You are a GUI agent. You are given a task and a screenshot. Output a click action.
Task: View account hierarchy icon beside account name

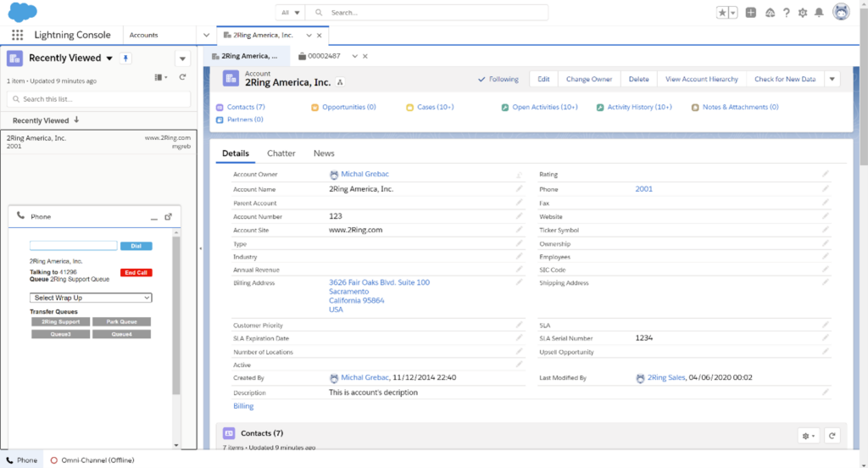tap(340, 82)
